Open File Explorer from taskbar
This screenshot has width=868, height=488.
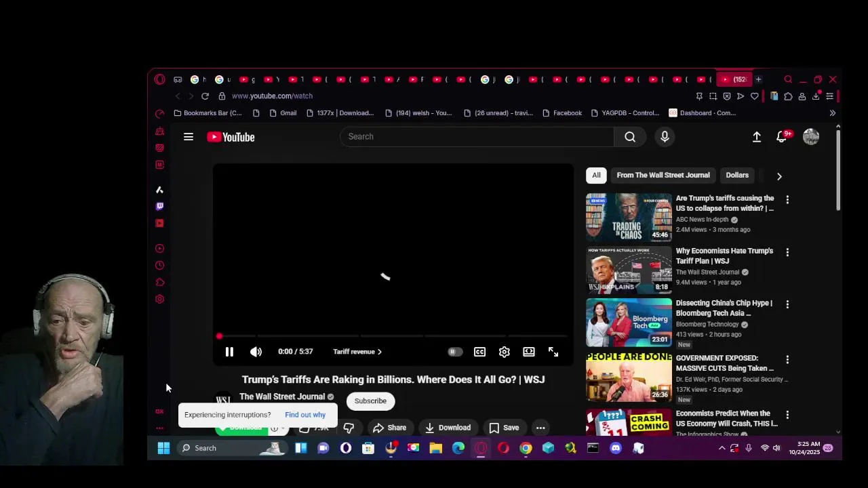coord(436,448)
